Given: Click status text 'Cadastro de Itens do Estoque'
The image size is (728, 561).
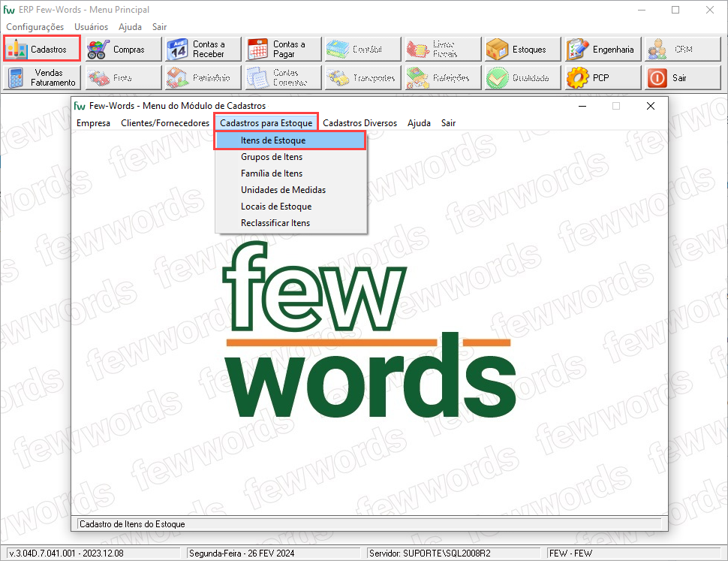Looking at the screenshot, I should (132, 524).
